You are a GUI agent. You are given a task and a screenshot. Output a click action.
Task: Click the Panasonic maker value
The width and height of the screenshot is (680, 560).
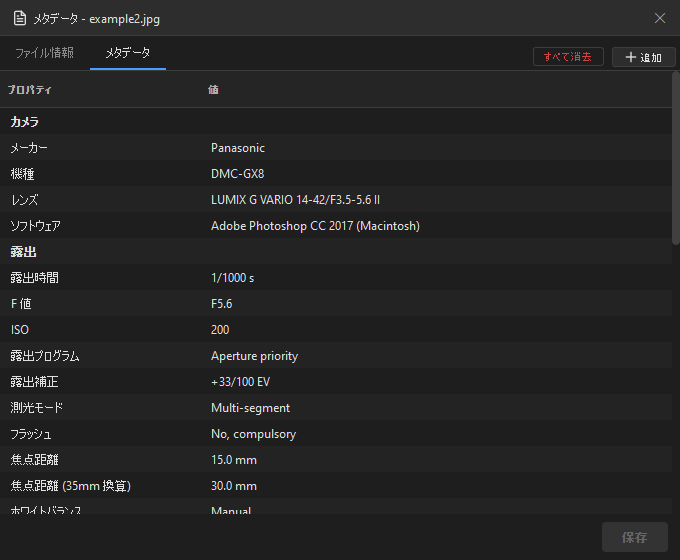pyautogui.click(x=238, y=148)
